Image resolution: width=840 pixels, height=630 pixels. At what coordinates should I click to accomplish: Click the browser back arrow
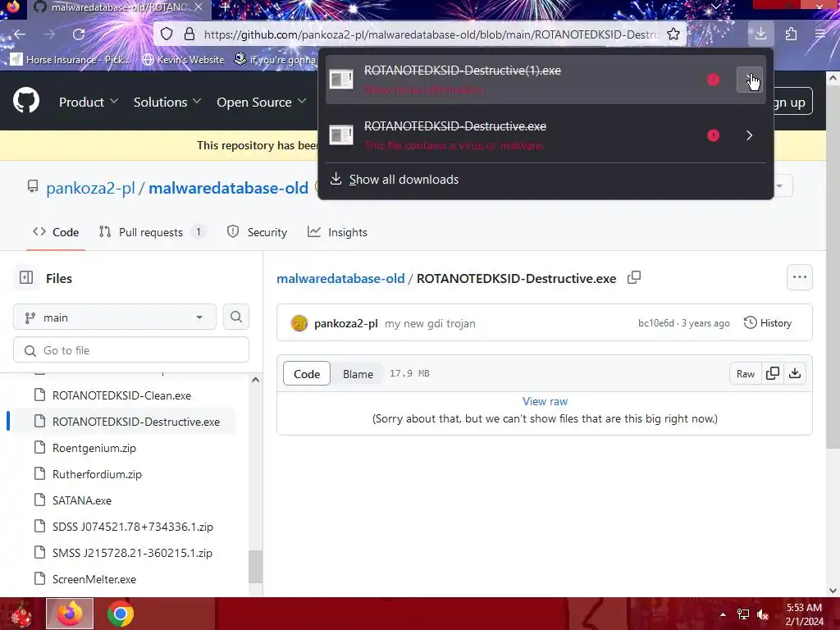click(20, 34)
